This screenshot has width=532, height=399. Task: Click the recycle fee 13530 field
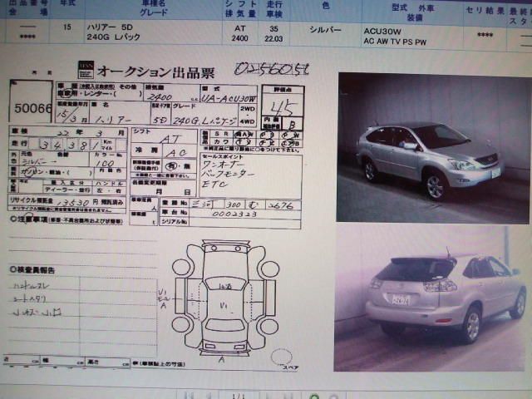point(73,203)
